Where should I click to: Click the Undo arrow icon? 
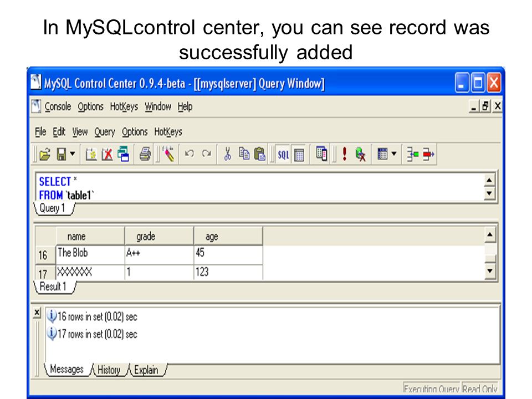(x=190, y=154)
